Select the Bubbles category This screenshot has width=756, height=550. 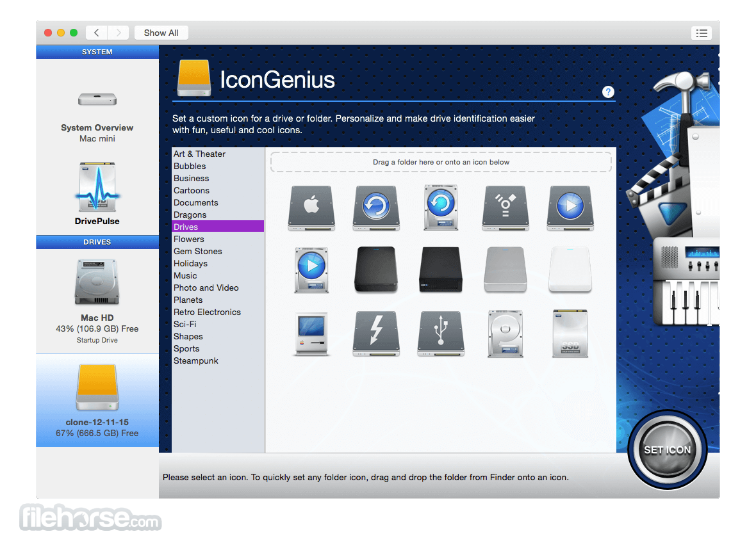[218, 166]
